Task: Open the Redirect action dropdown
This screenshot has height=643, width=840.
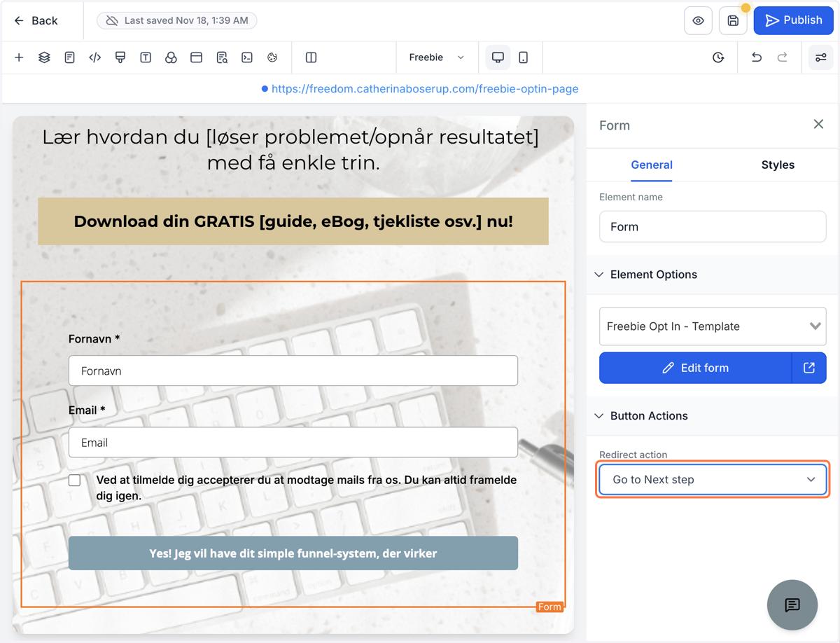Action: [x=713, y=480]
